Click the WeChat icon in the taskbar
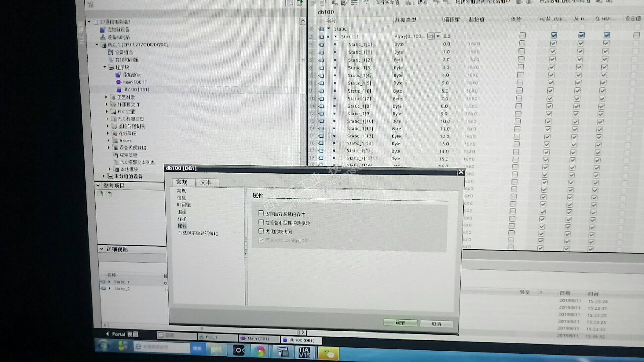 [328, 353]
